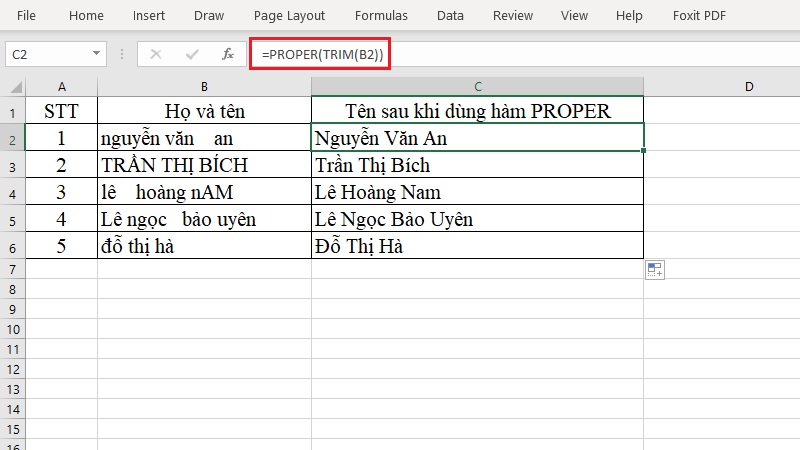Switch to the Foxit PDF tab

click(x=699, y=16)
